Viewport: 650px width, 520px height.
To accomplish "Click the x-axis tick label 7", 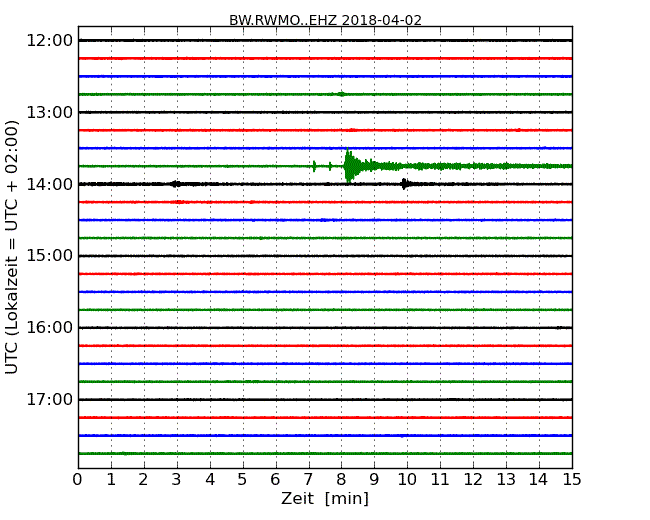I will click(x=308, y=480).
